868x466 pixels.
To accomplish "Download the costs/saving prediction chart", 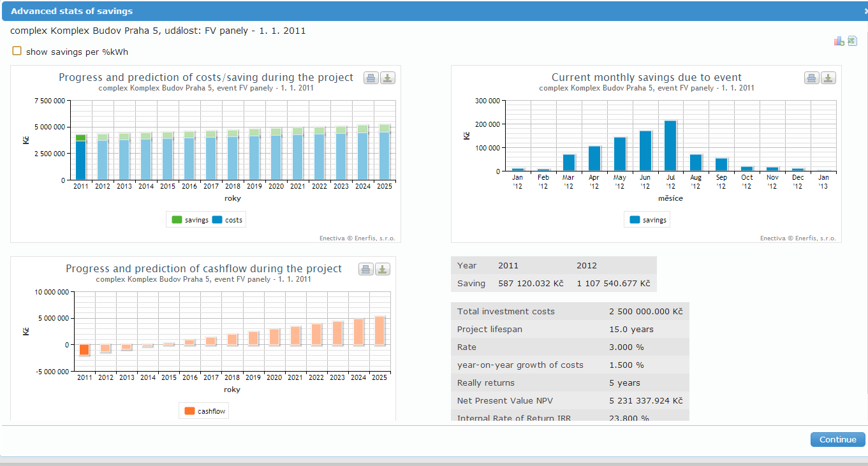I will (x=388, y=78).
